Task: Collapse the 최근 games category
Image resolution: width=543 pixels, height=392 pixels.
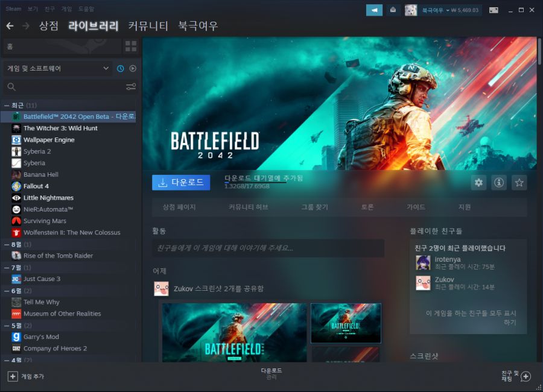Action: pyautogui.click(x=6, y=106)
